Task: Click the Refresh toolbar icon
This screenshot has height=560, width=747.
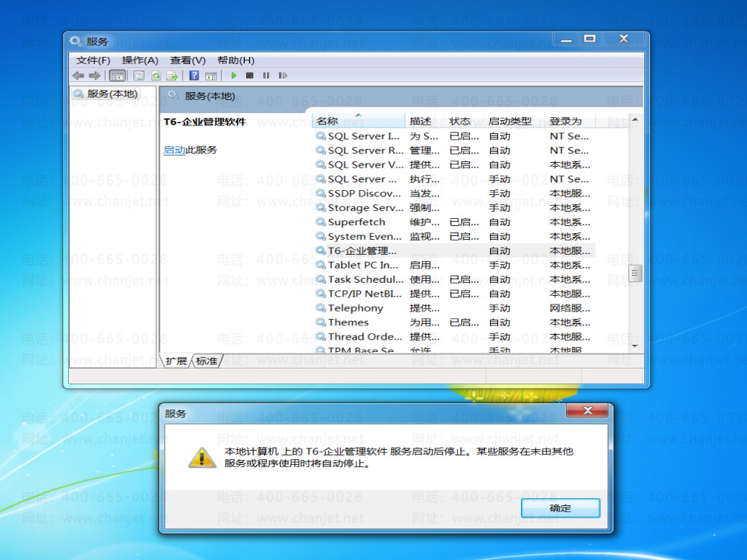Action: pos(155,76)
